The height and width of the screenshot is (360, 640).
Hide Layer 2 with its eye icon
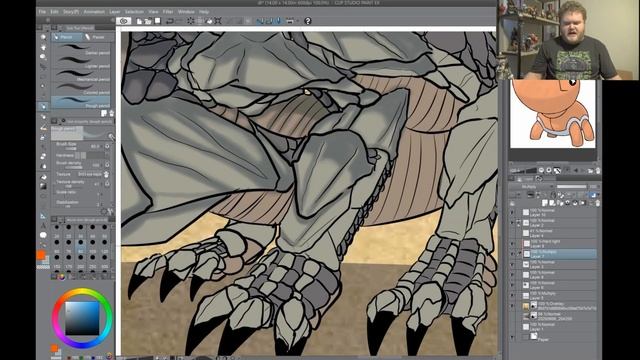(x=512, y=223)
